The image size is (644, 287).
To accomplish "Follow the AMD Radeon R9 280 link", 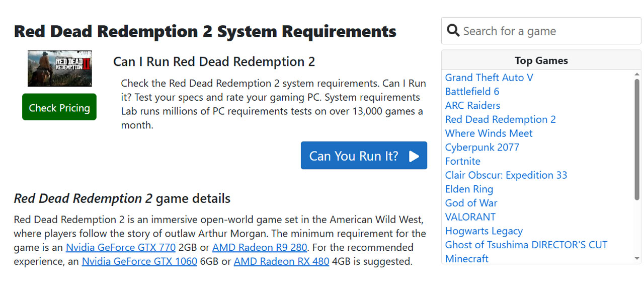I will [260, 248].
